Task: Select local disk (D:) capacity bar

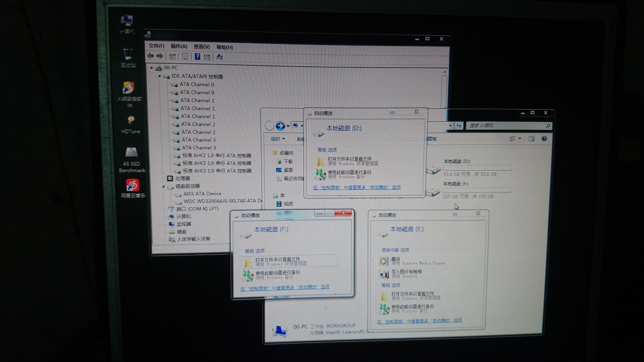Action: click(x=477, y=168)
